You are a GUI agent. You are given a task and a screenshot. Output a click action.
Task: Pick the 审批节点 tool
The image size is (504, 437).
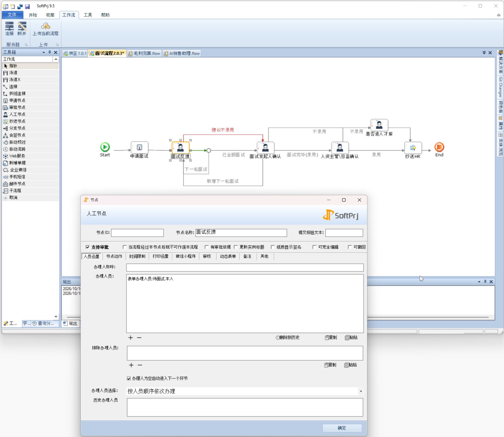31,107
